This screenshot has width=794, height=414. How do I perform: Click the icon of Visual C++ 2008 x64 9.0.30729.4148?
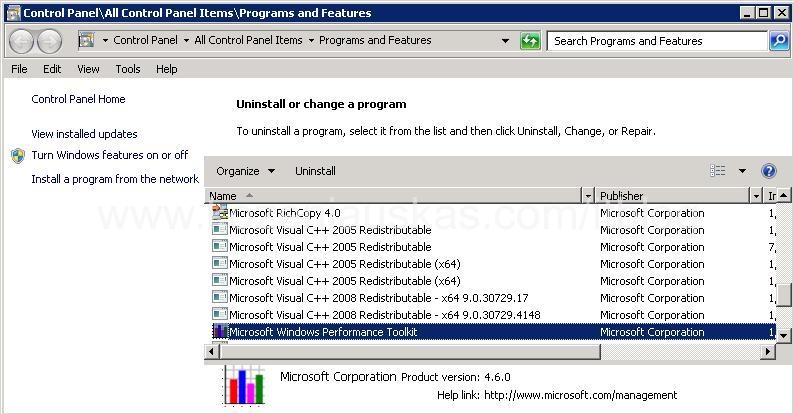pyautogui.click(x=220, y=314)
